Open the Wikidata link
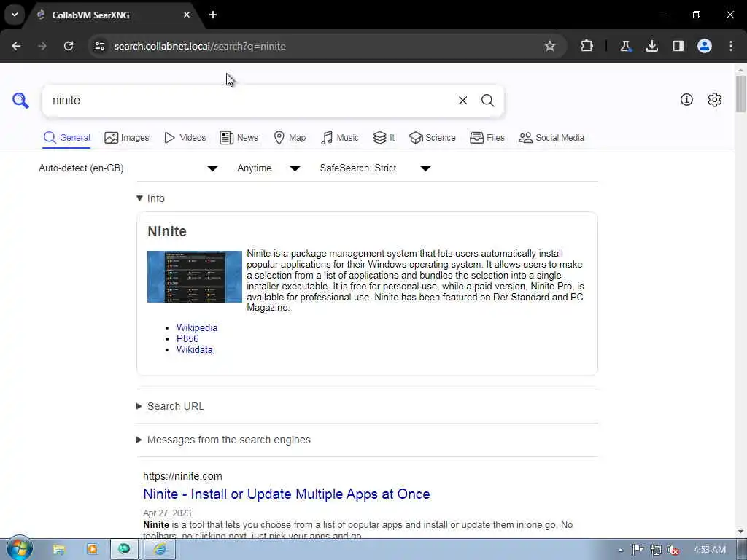 tap(194, 349)
